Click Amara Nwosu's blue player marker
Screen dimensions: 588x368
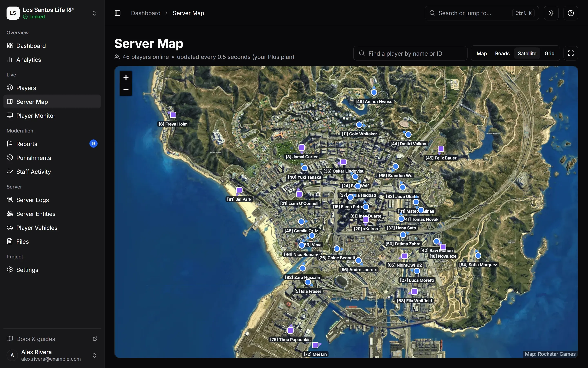point(374,92)
